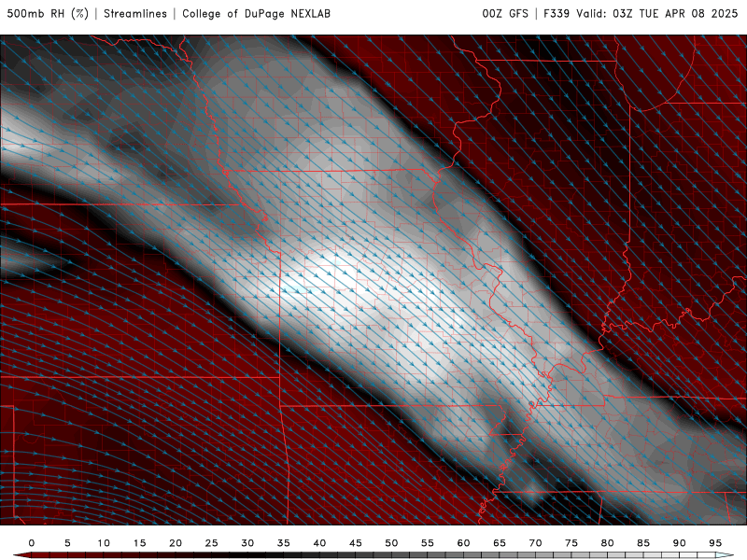Click the "Streamlines" label in header

(x=135, y=13)
